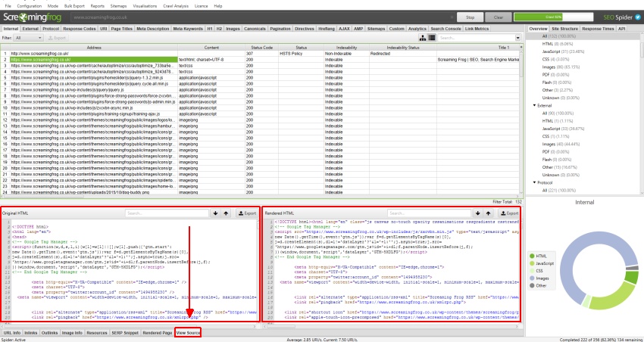Switch to the Meta Description tab
Screen dimensions: 644x342
153,29
